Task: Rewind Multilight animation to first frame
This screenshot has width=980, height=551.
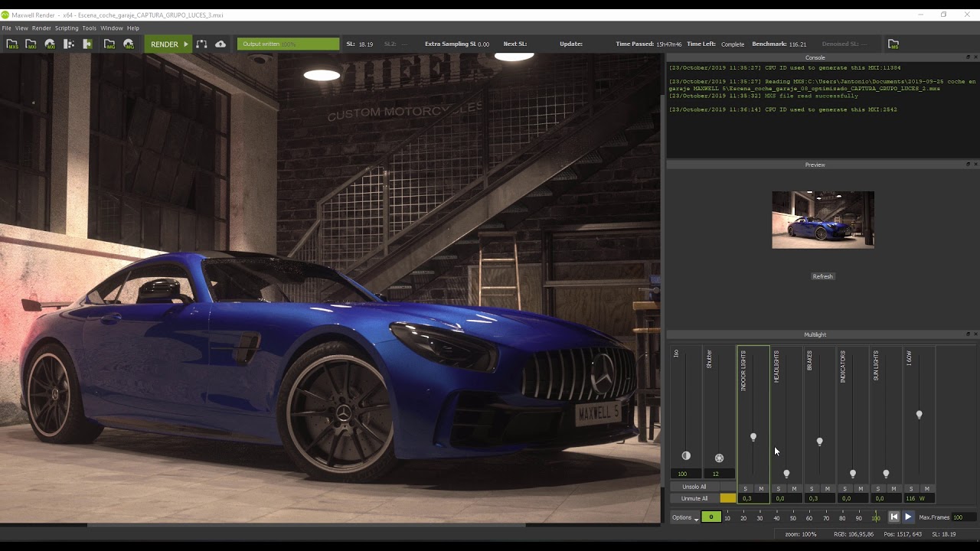Action: point(893,517)
